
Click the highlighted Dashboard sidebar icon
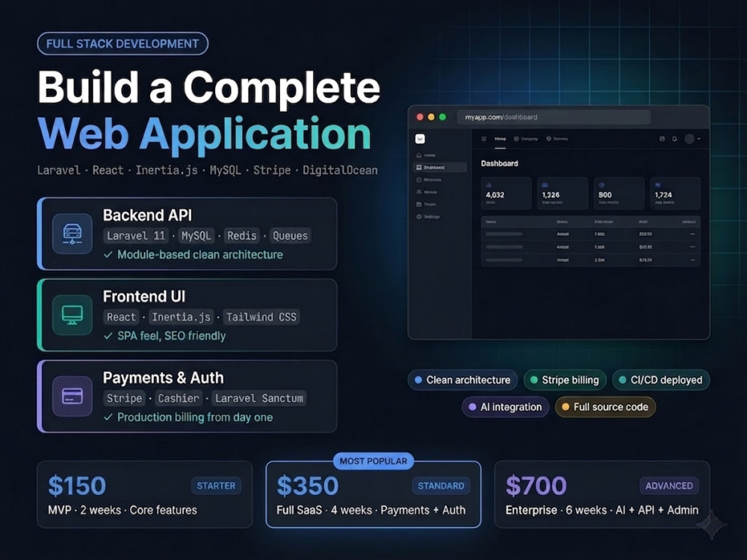pyautogui.click(x=419, y=167)
